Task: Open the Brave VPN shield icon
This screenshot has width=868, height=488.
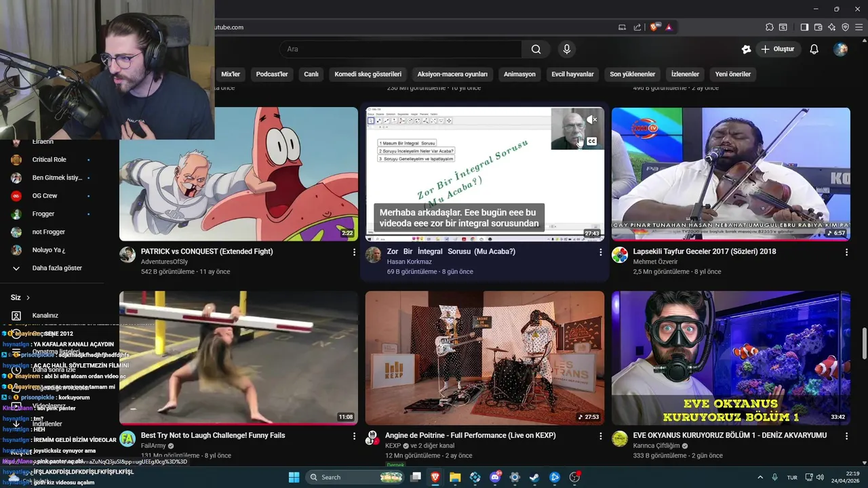Action: coord(845,27)
